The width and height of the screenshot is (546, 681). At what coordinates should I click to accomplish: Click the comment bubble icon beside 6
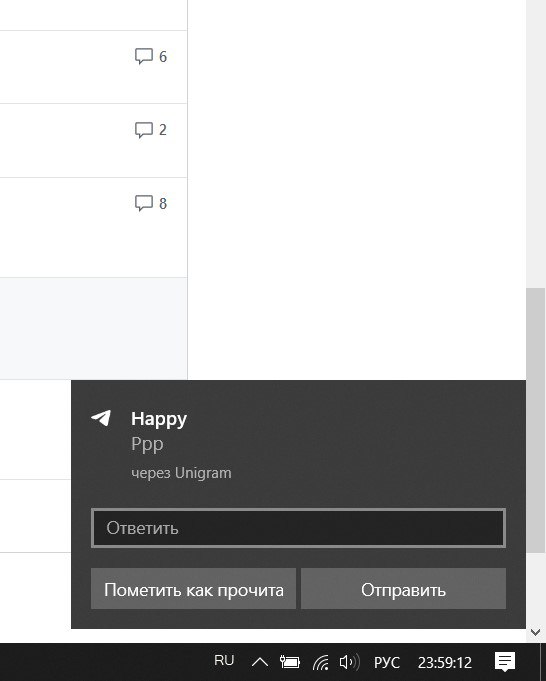pyautogui.click(x=144, y=56)
